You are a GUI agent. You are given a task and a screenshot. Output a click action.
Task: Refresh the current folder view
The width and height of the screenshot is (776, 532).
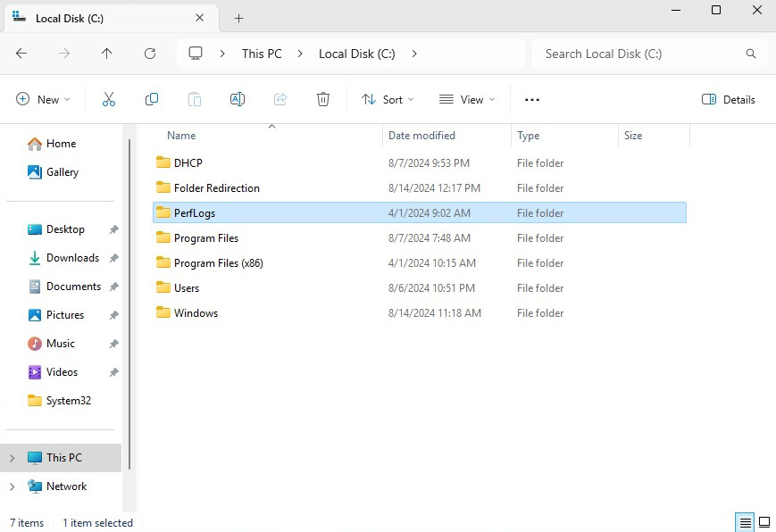click(x=149, y=54)
